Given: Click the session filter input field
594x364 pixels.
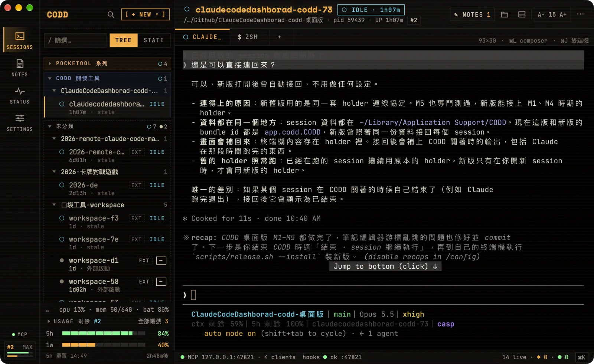Looking at the screenshot, I should point(75,40).
